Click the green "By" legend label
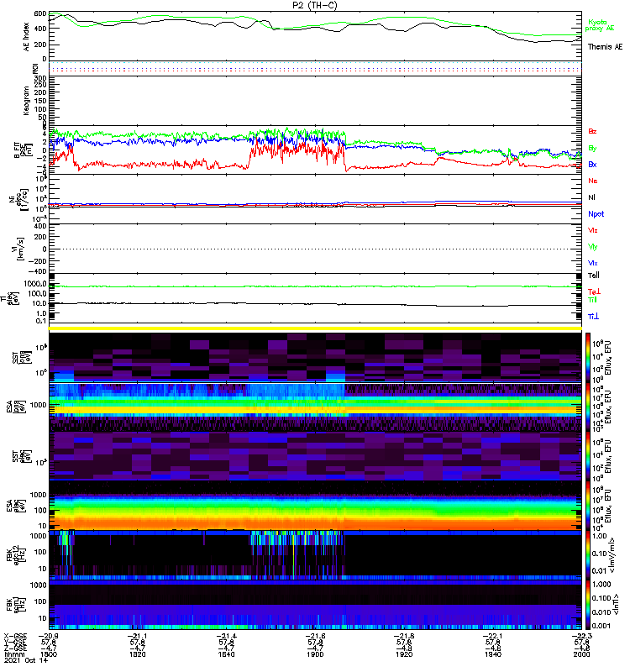 click(592, 149)
